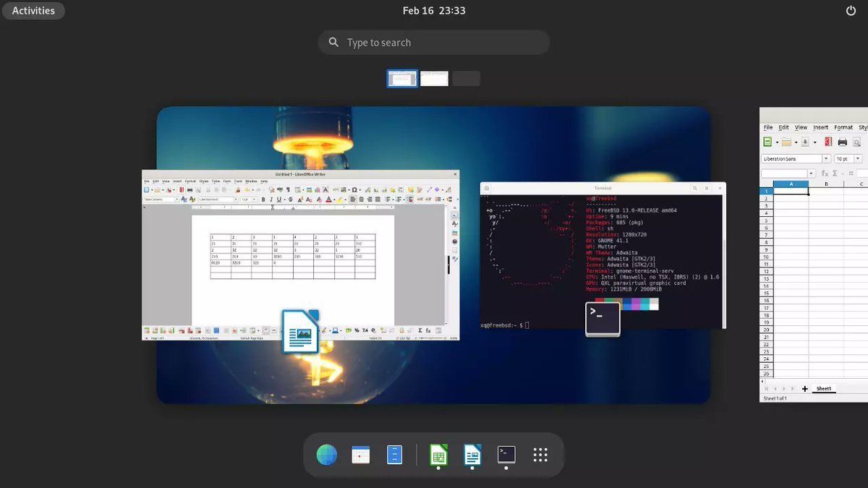The height and width of the screenshot is (488, 868).
Task: Open LibreOffice Writer from the dash
Action: [472, 455]
